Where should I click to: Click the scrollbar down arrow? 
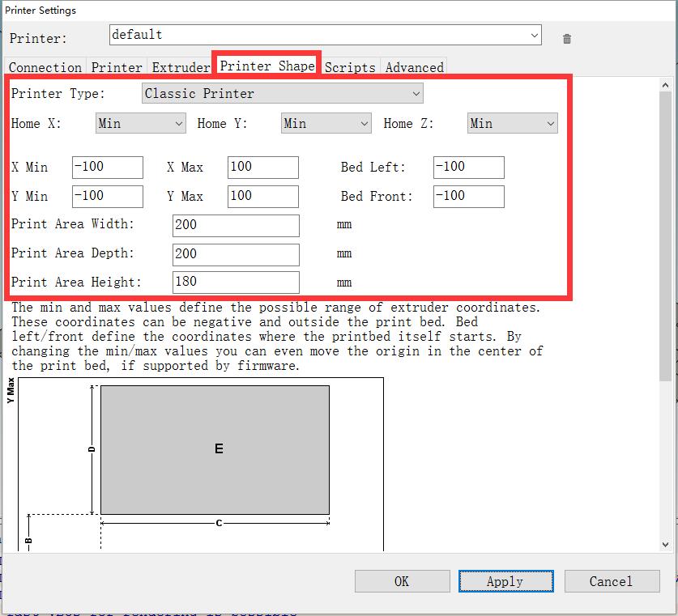click(x=666, y=545)
